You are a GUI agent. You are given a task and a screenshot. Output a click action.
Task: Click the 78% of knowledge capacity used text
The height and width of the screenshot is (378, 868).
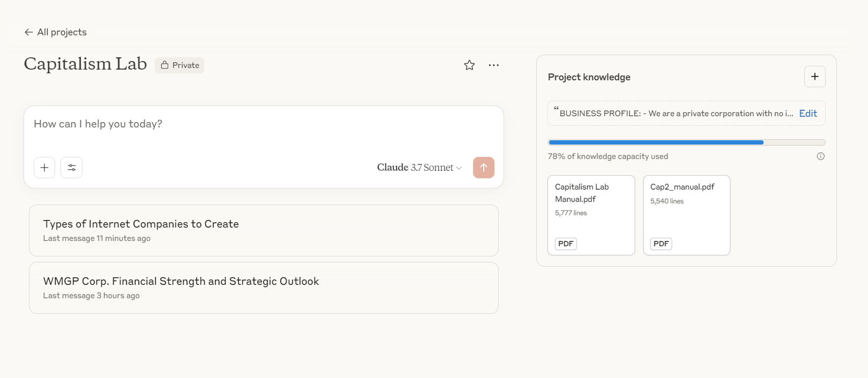point(608,156)
